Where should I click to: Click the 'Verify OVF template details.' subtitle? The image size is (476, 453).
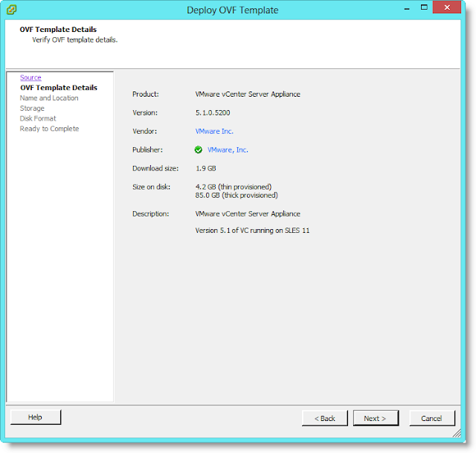coord(75,39)
